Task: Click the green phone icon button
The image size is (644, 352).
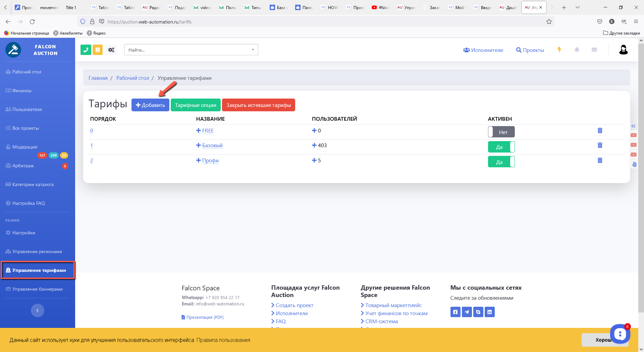Action: (x=86, y=50)
